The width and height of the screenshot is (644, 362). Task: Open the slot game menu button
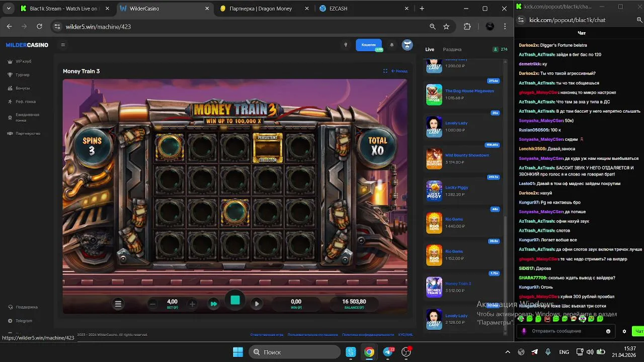pos(118,304)
